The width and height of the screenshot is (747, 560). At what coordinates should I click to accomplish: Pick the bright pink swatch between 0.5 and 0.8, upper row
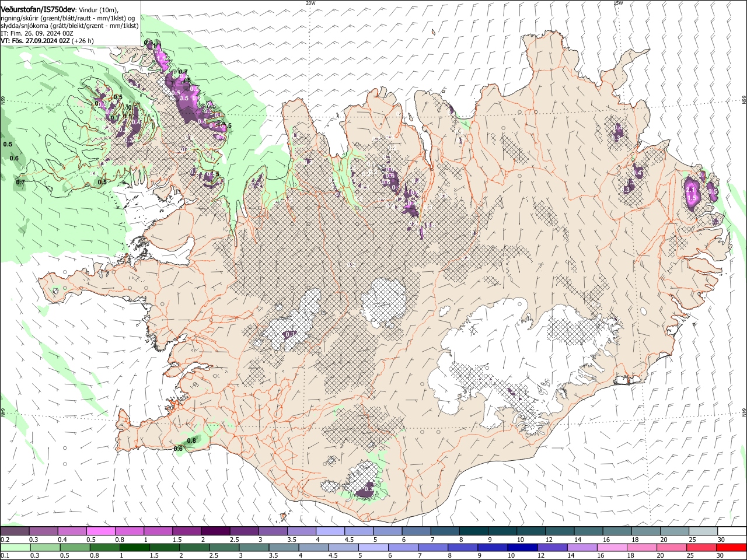tap(100, 531)
